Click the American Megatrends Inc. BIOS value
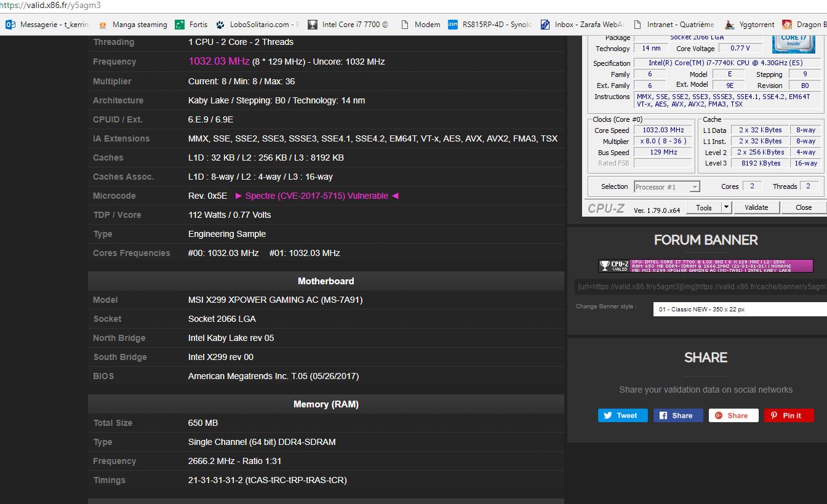The width and height of the screenshot is (827, 504). coord(274,376)
